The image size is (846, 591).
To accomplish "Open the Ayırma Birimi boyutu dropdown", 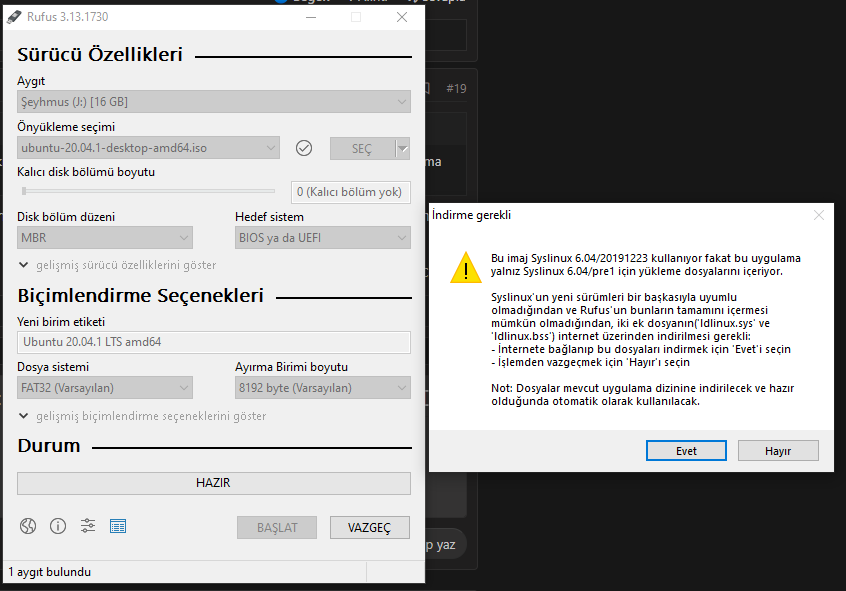I will tap(323, 388).
